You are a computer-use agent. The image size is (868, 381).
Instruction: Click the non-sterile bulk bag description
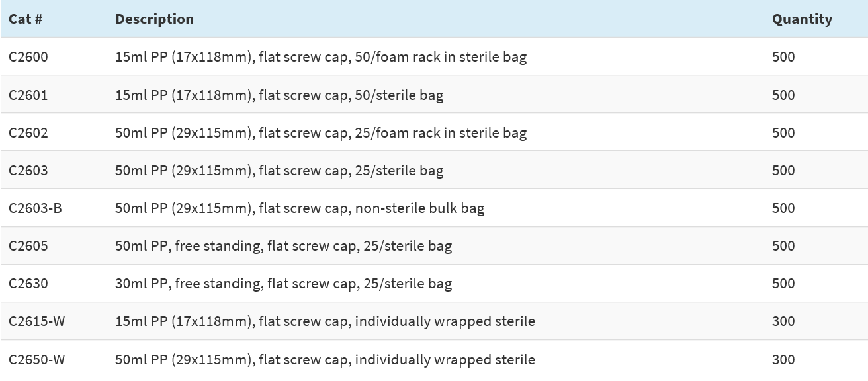point(300,208)
